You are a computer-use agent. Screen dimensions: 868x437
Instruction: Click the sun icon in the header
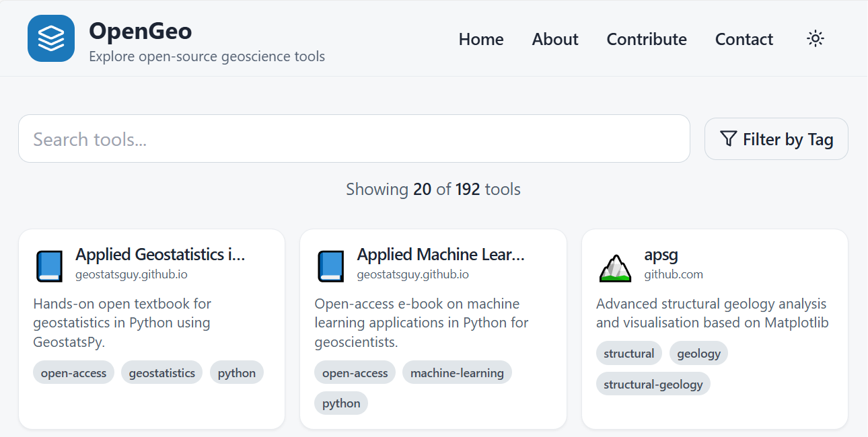(x=815, y=38)
